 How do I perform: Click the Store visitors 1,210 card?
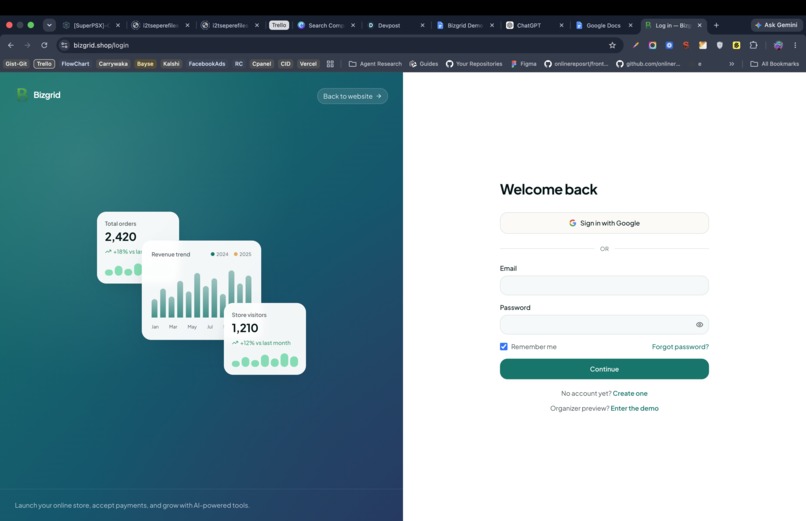tap(265, 339)
